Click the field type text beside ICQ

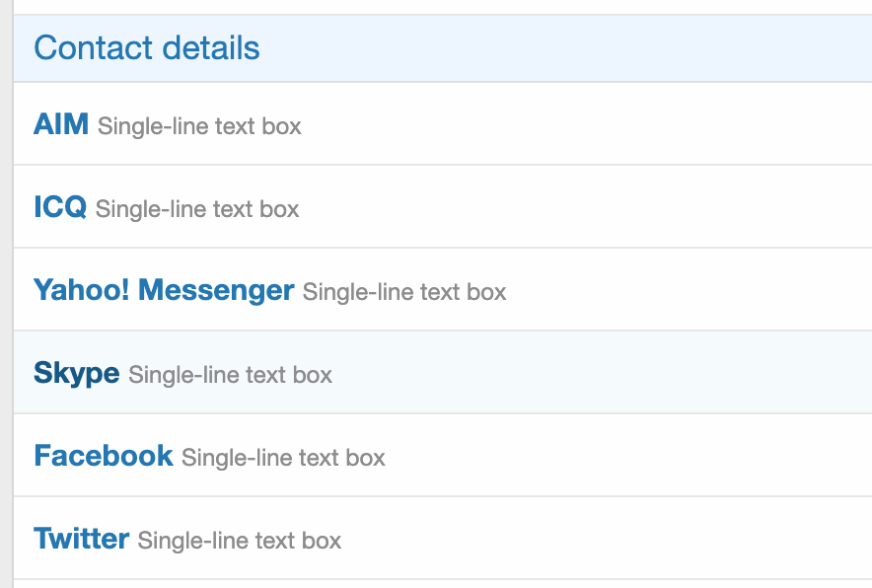pyautogui.click(x=197, y=209)
